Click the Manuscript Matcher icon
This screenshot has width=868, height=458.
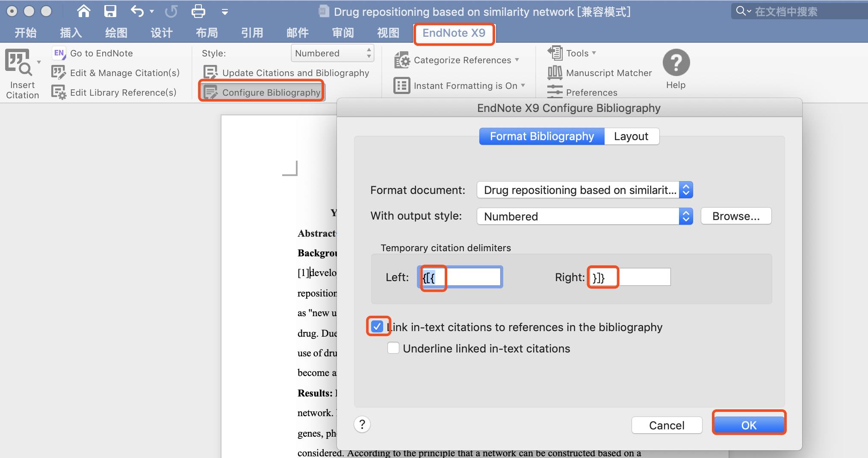click(x=555, y=73)
